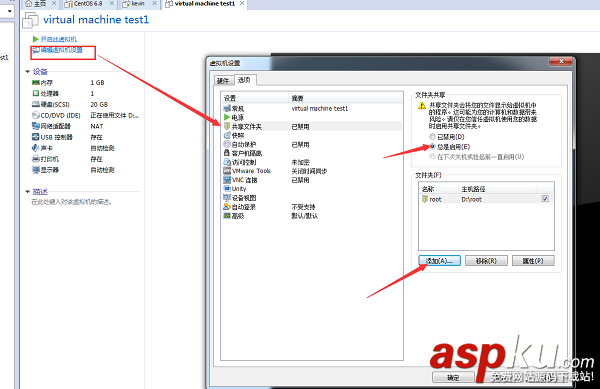Select the advanced icon in options list

227,216
